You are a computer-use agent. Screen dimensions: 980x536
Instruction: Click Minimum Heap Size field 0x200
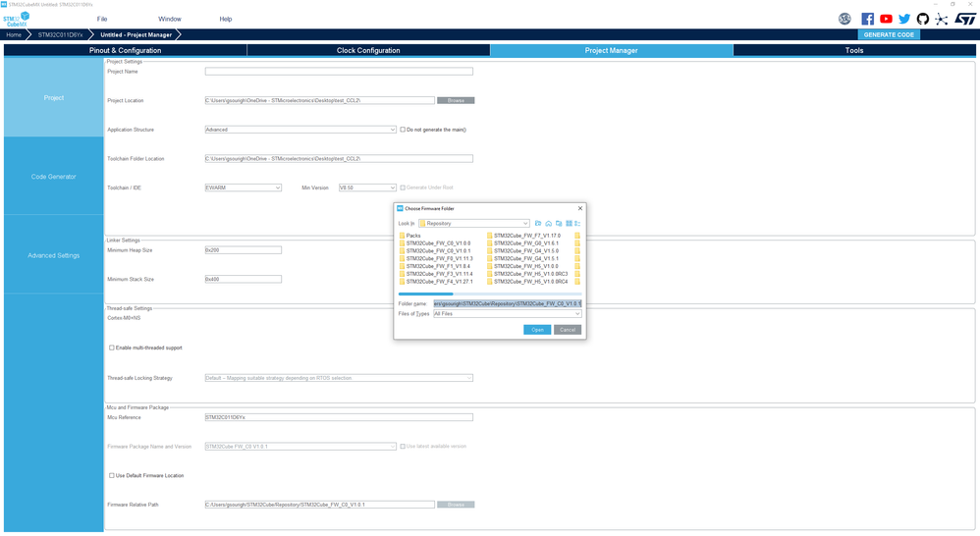point(244,250)
